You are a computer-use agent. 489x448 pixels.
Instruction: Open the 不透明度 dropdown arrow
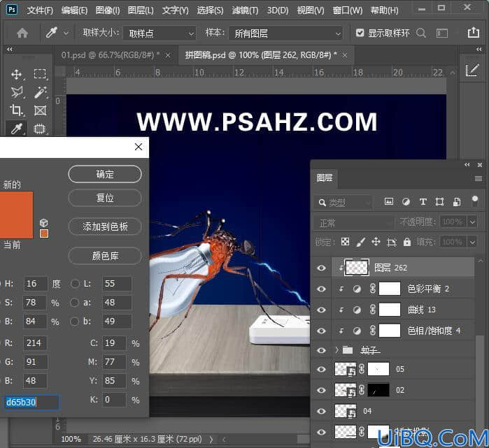(x=472, y=222)
